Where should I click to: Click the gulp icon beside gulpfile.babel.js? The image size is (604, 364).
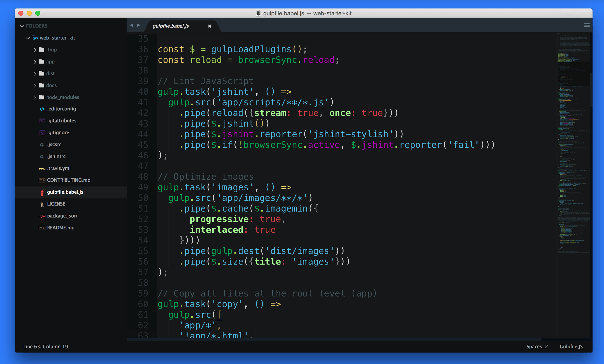click(42, 192)
